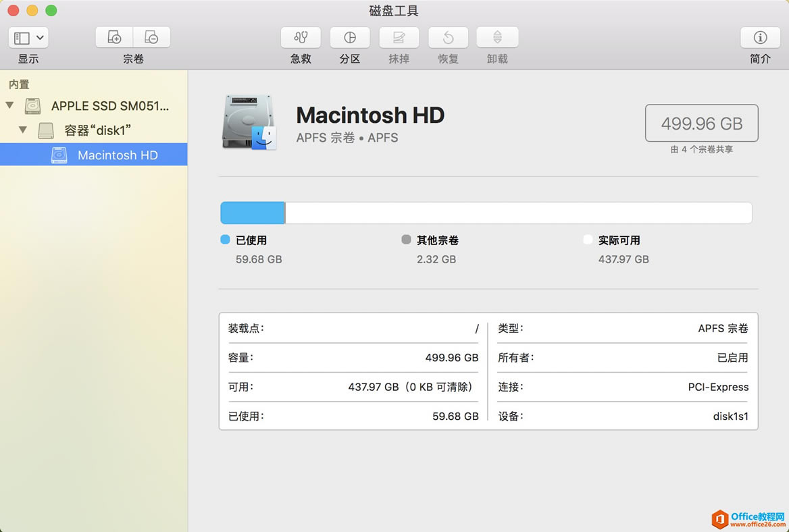This screenshot has height=532, width=789.
Task: Click the 499.96 GB capacity box
Action: [x=701, y=123]
